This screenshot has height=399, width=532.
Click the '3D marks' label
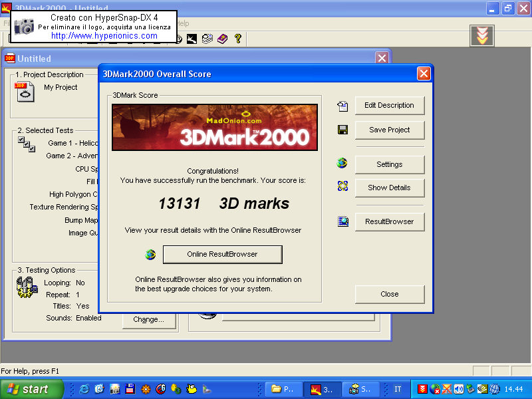point(254,203)
